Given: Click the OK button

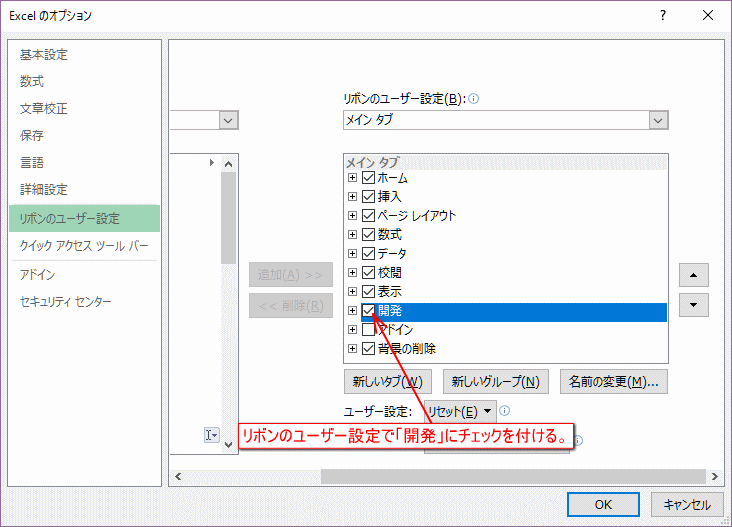Looking at the screenshot, I should coord(603,505).
